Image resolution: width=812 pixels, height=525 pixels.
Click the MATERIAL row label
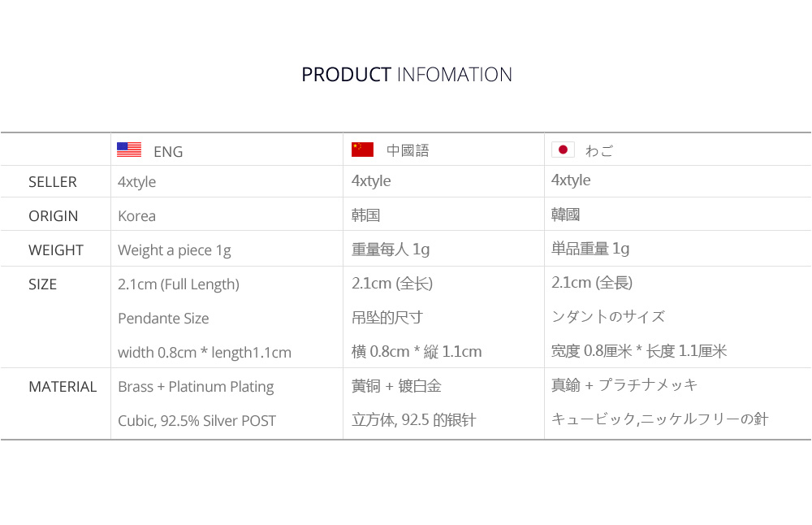click(63, 387)
